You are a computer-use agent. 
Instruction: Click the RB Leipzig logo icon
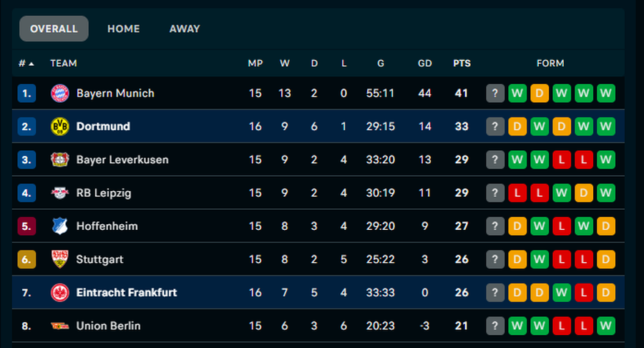point(59,193)
